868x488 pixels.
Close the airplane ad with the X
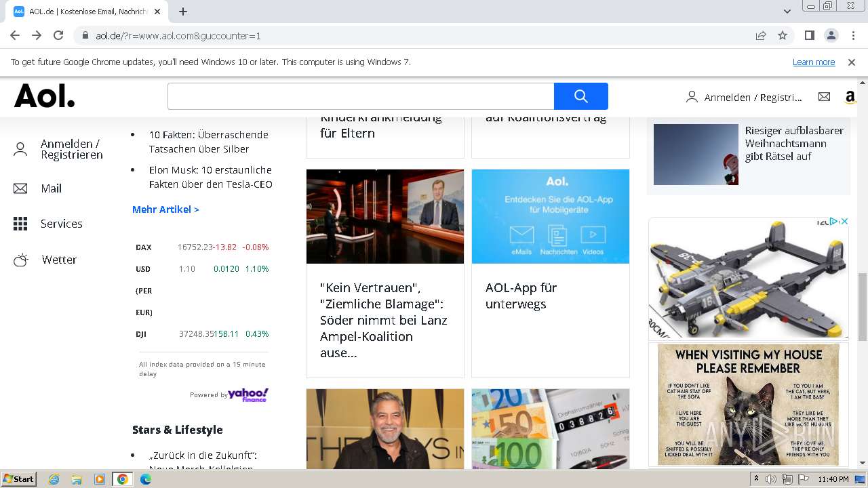click(844, 222)
